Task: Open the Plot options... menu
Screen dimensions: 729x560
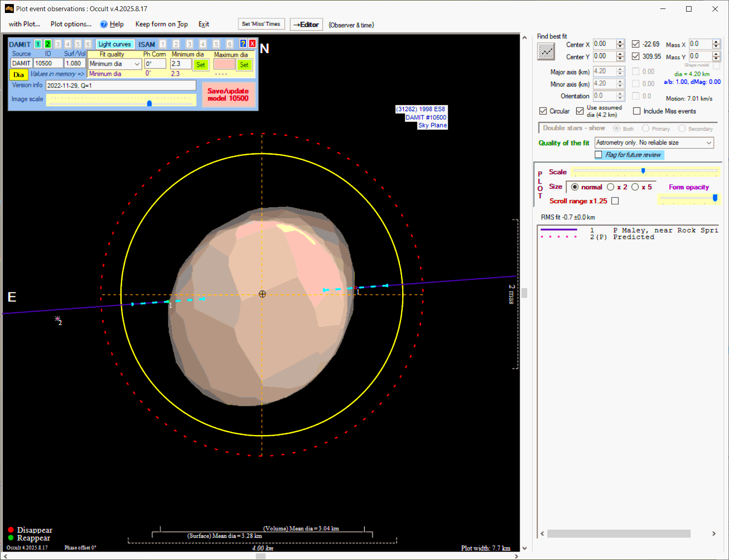Action: pyautogui.click(x=71, y=24)
